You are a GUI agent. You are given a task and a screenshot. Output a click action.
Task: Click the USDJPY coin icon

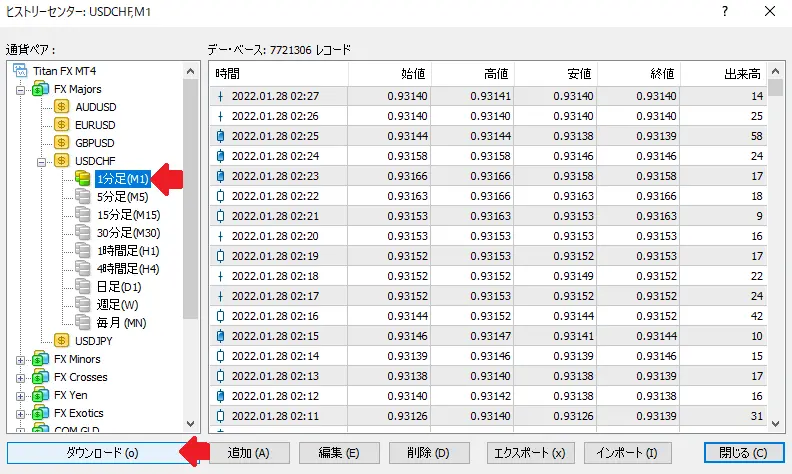pyautogui.click(x=62, y=341)
